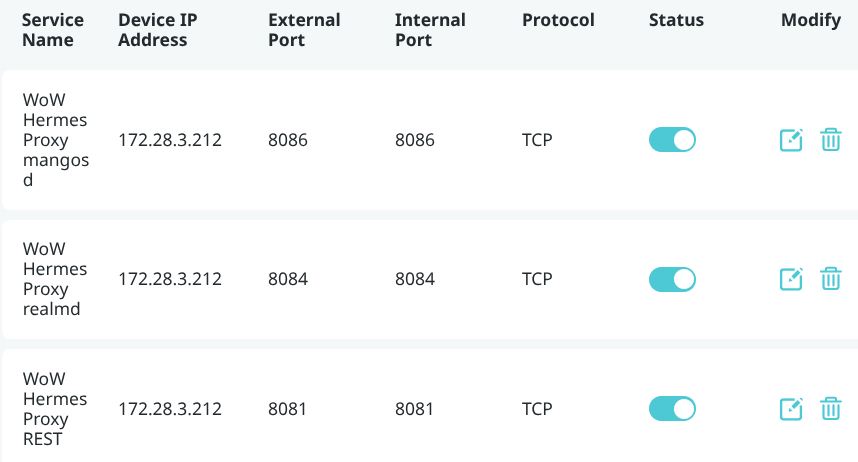Edit the WoW Hermes Proxy mangosd rule
858x462 pixels.
tap(791, 140)
